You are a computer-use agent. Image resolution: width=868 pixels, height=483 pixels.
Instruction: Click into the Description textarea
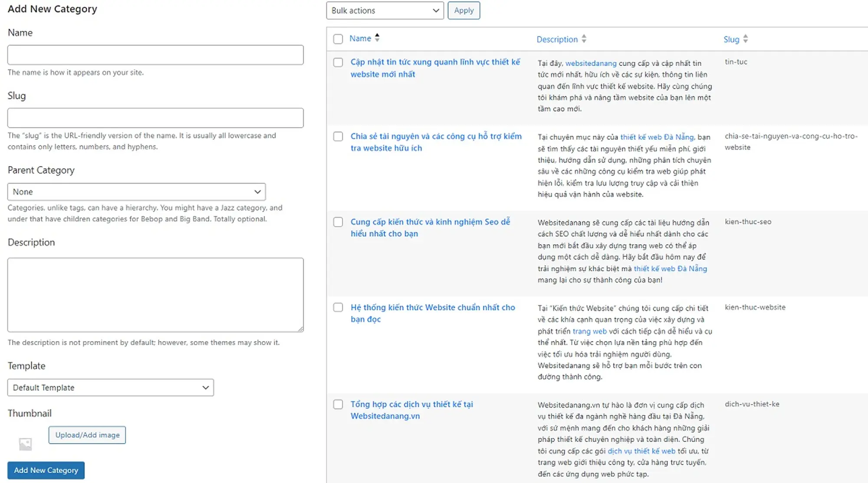[155, 295]
